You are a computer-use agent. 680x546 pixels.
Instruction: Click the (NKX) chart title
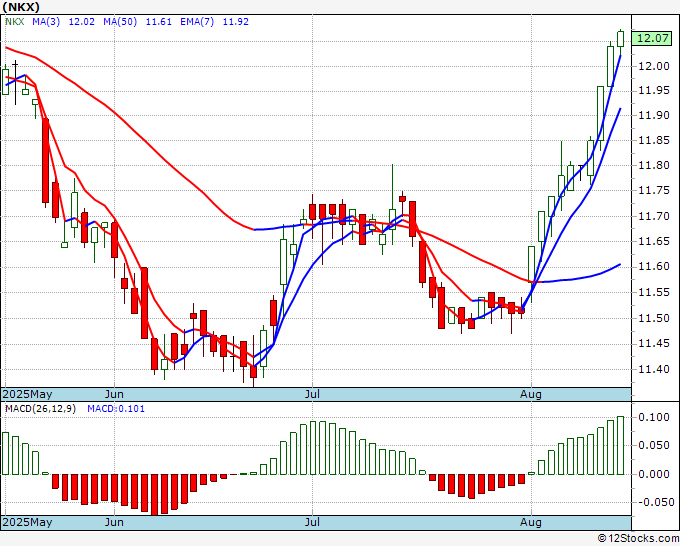click(x=20, y=7)
